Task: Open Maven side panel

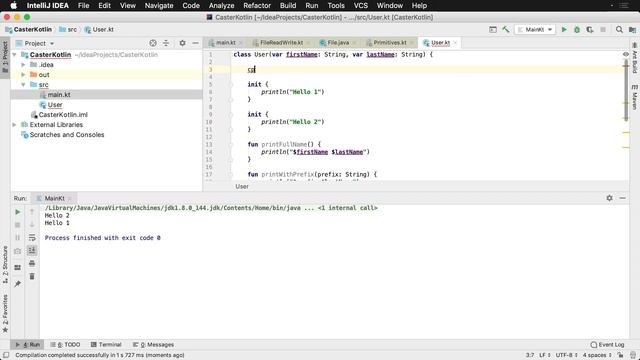Action: [635, 97]
